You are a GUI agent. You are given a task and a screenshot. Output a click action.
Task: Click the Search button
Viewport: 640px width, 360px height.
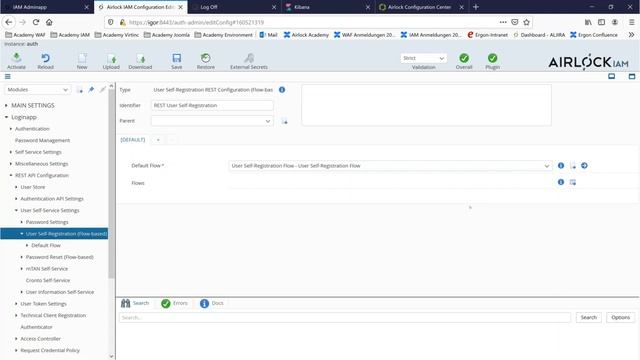click(x=588, y=318)
